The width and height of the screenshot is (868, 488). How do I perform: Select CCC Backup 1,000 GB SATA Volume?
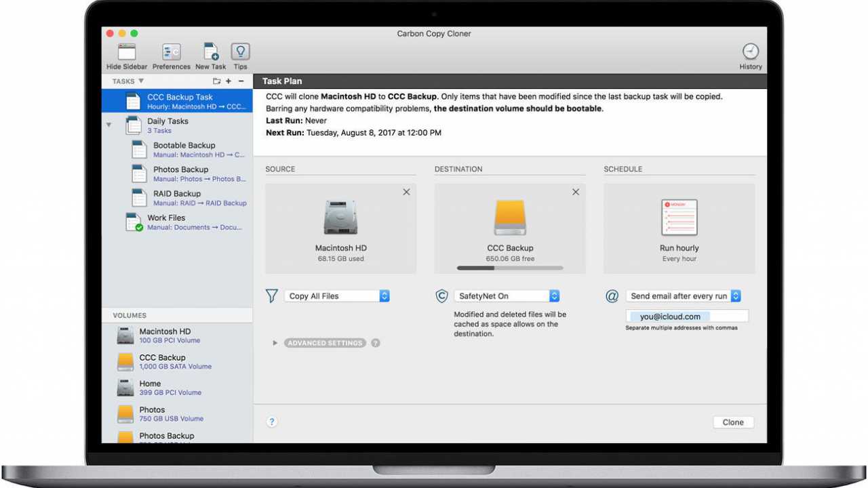pyautogui.click(x=177, y=361)
